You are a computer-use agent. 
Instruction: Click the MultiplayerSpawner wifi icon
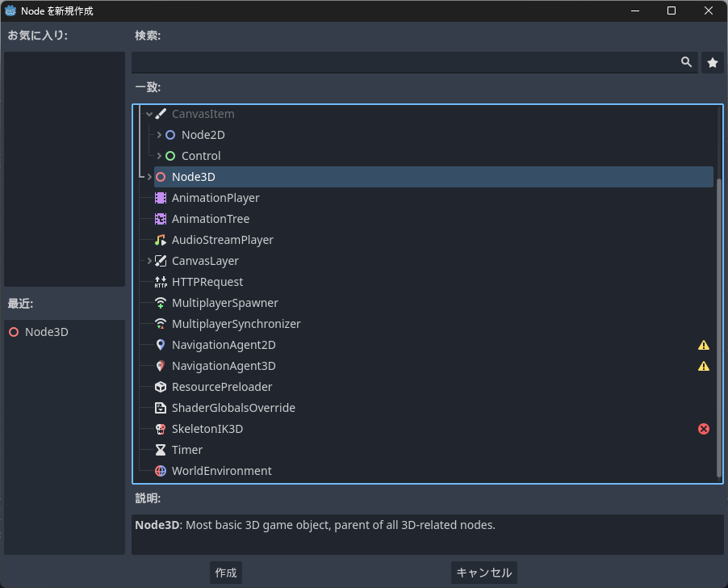[161, 303]
